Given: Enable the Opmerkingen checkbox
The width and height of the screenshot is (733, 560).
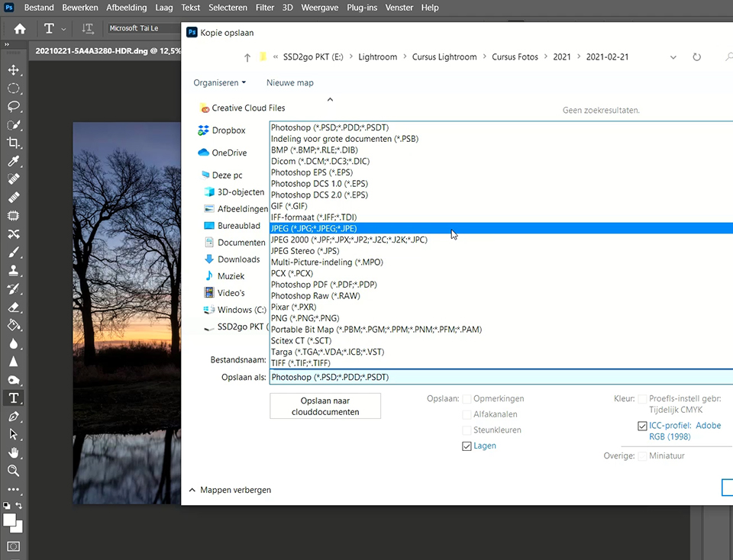Looking at the screenshot, I should pyautogui.click(x=467, y=399).
